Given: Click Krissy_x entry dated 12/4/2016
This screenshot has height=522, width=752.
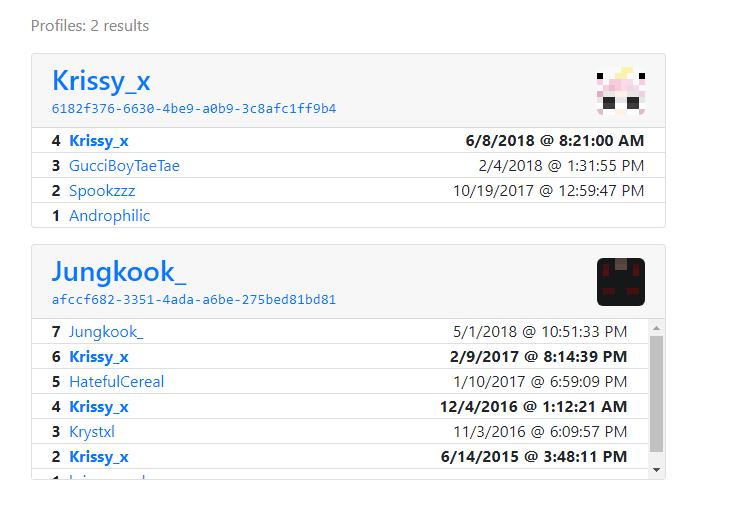Looking at the screenshot, I should coord(98,407).
